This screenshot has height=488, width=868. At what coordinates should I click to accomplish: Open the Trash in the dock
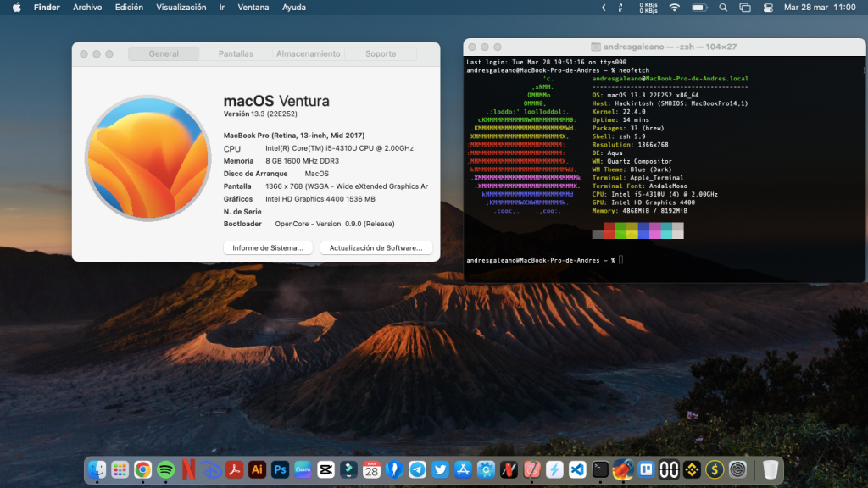click(770, 469)
